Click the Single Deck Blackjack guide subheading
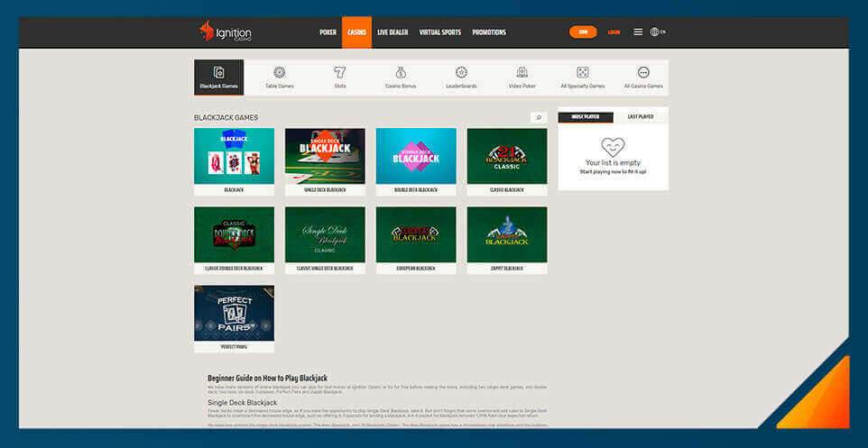868x448 pixels. tap(243, 403)
